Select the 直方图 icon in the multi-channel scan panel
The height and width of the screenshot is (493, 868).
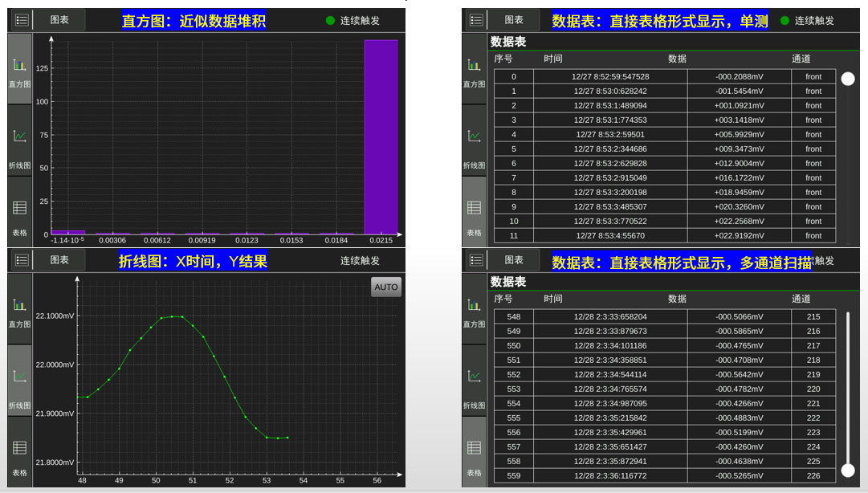pos(475,310)
